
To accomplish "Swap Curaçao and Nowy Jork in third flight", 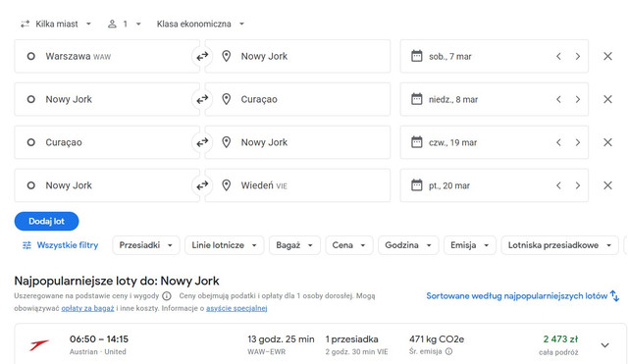I will [x=202, y=142].
